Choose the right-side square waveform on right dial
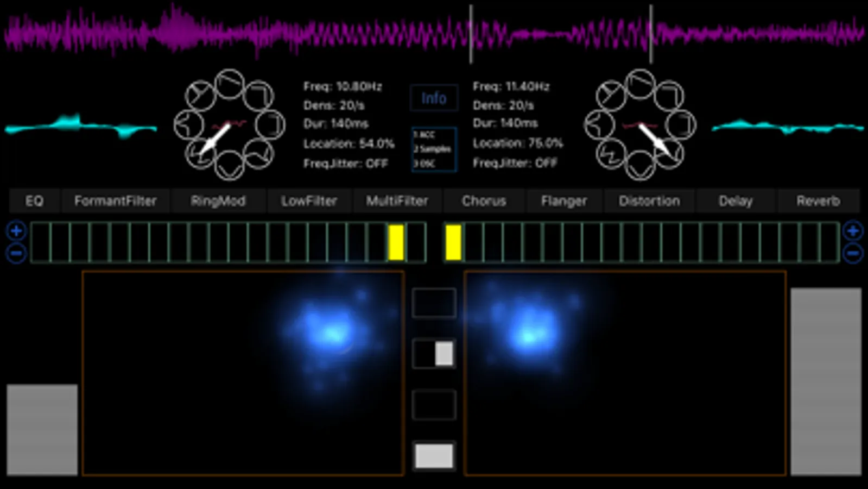Image resolution: width=868 pixels, height=489 pixels. [681, 124]
